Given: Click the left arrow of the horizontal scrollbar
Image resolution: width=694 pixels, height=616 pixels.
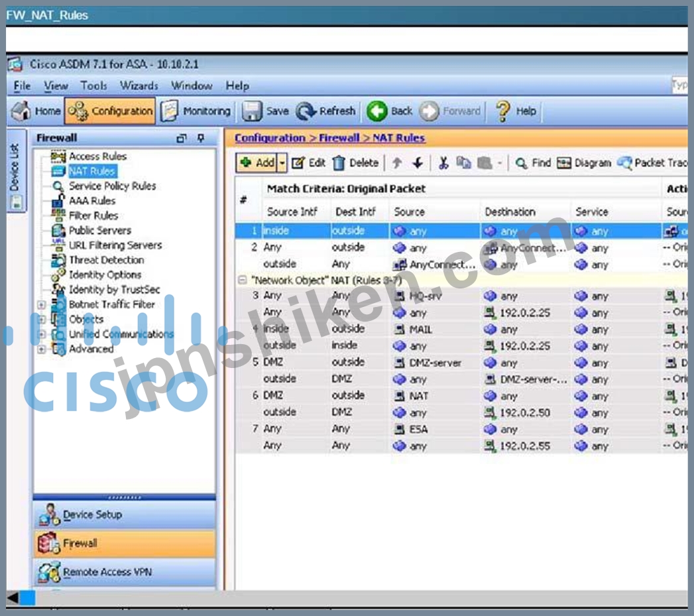Looking at the screenshot, I should 13,598.
